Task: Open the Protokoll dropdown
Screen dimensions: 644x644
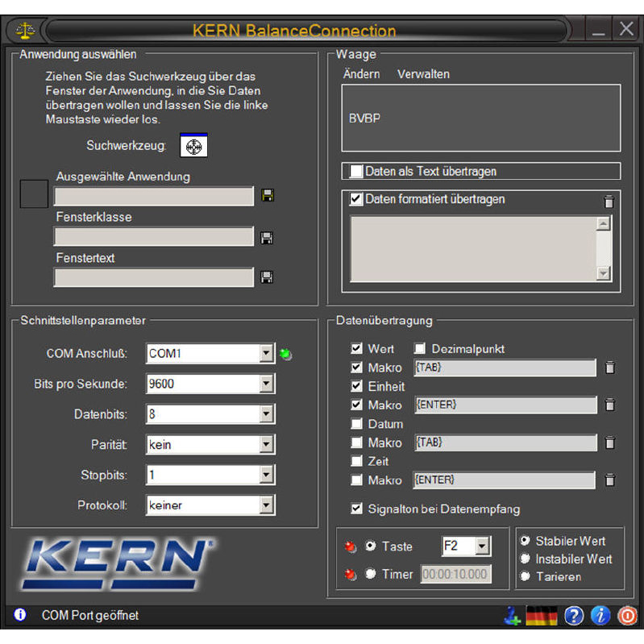Action: pyautogui.click(x=266, y=505)
